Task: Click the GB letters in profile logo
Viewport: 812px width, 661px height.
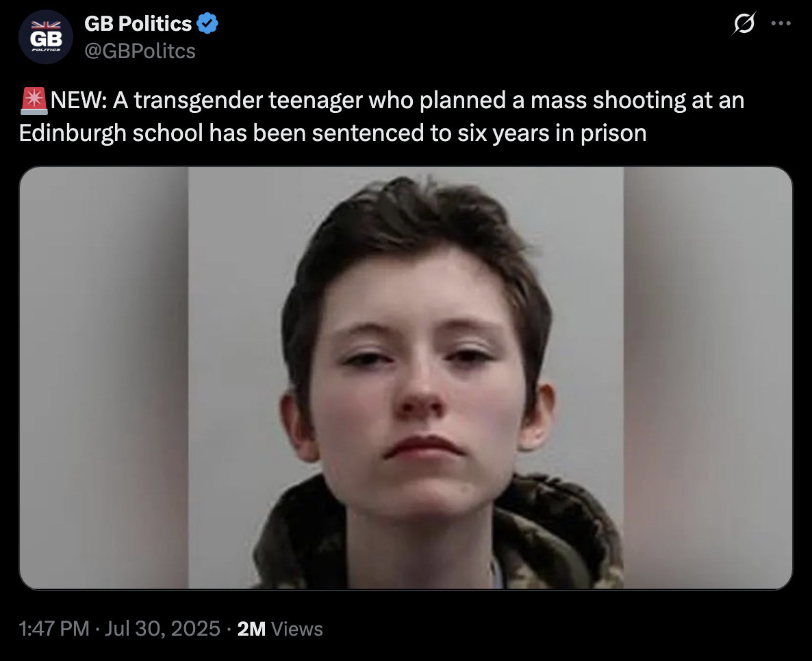Action: [46, 39]
